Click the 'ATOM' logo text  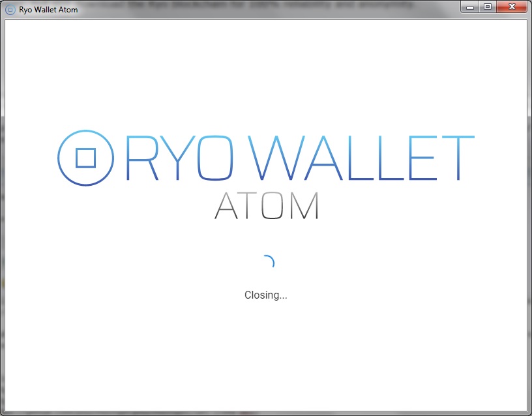coord(267,205)
